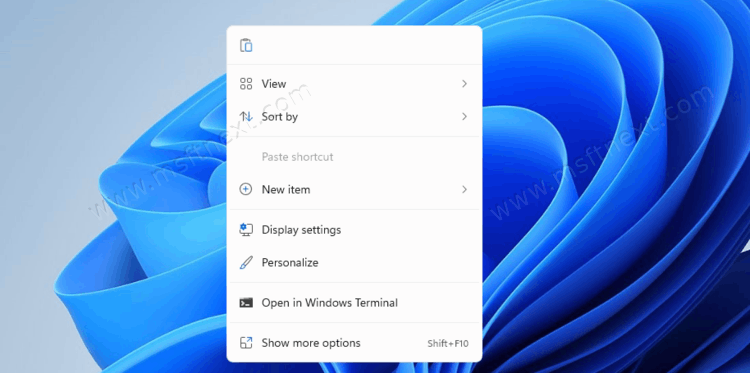The image size is (750, 373).
Task: Open the View menu entry
Action: pyautogui.click(x=354, y=84)
